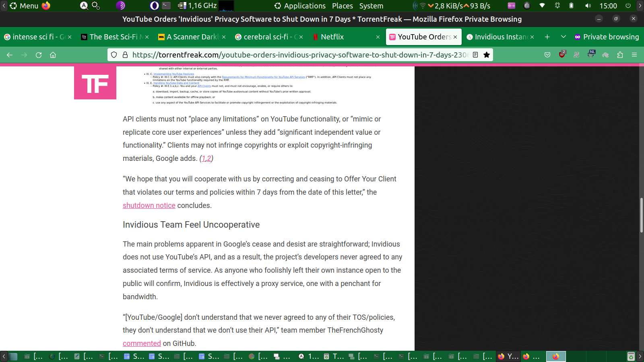Open footnote reference link 2
Image resolution: width=644 pixels, height=362 pixels.
[209, 158]
